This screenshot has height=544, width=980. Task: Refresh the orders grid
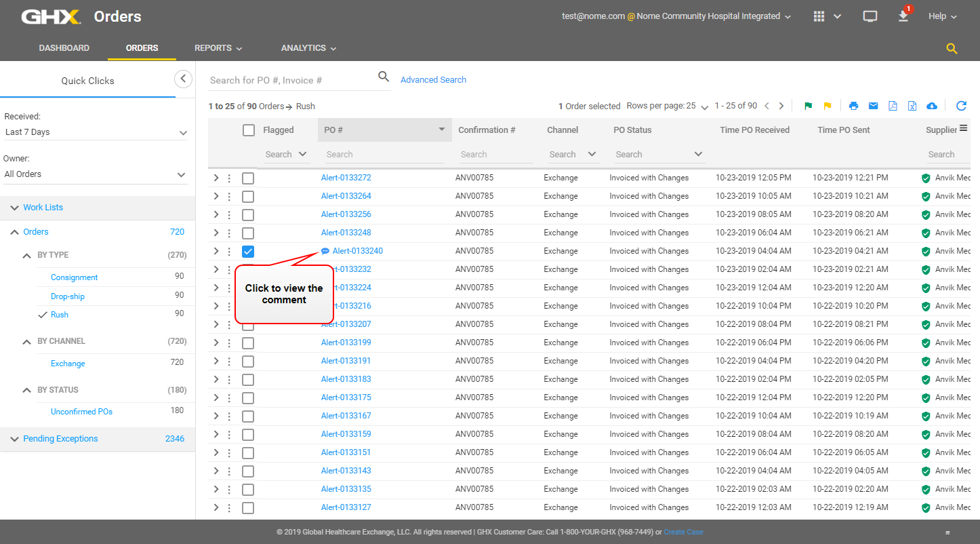click(x=961, y=106)
